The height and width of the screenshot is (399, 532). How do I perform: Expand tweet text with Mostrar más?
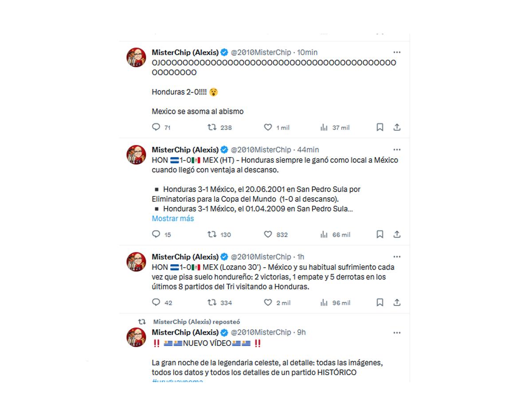172,219
